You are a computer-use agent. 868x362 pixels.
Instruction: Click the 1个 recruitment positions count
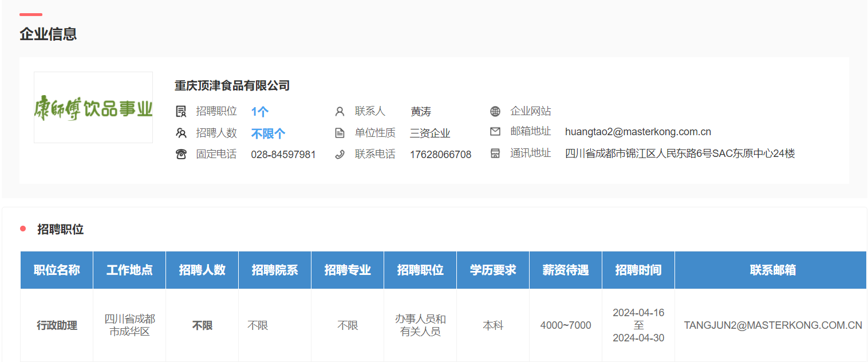[x=259, y=112]
